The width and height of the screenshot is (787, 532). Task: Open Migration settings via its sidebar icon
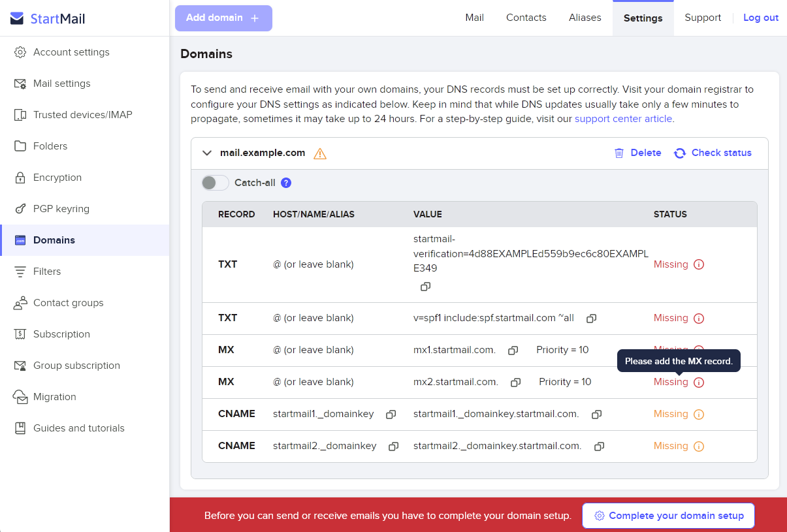pos(20,396)
